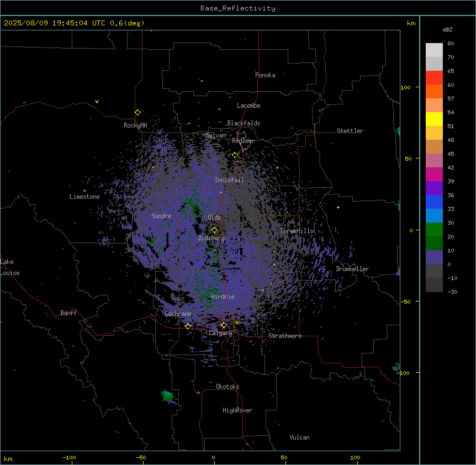
Task: Click the Base_Reflectivity title
Action: 238,8
